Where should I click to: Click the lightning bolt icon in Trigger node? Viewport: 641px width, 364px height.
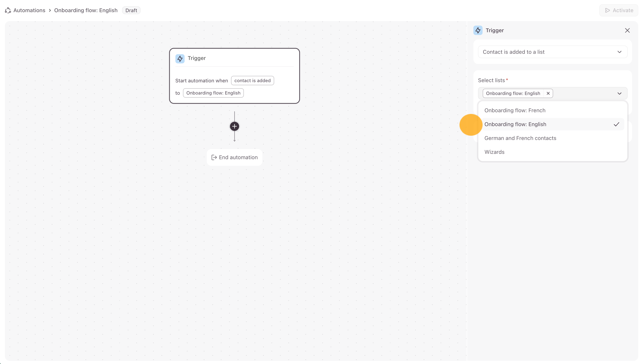(x=180, y=58)
